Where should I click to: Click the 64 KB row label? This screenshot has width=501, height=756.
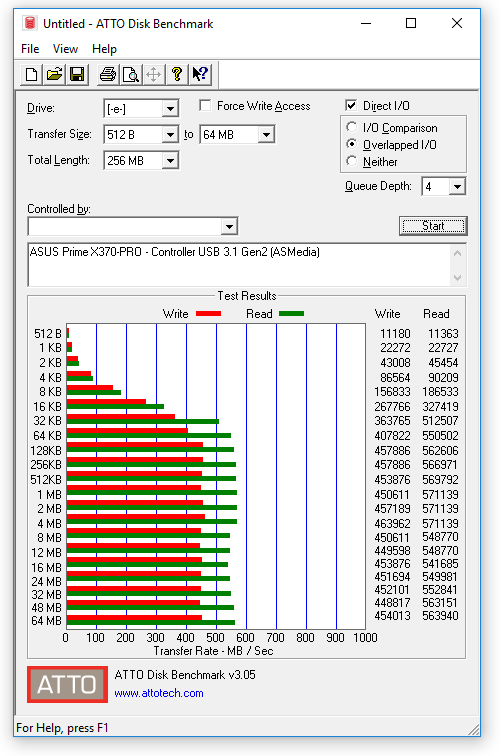pyautogui.click(x=47, y=435)
